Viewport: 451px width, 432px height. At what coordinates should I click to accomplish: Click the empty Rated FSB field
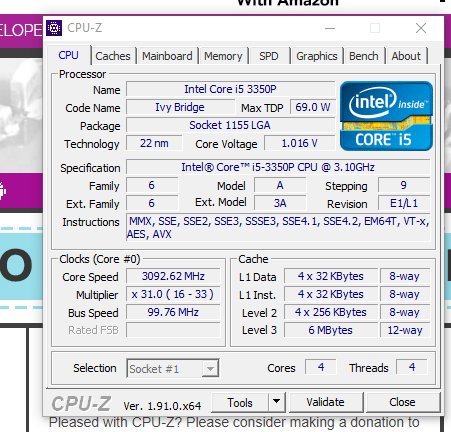coord(173,330)
